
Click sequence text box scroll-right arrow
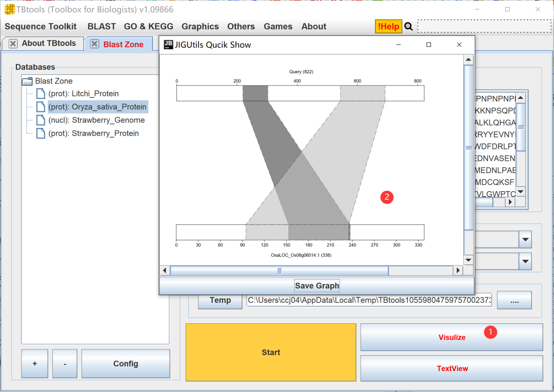tap(510, 202)
